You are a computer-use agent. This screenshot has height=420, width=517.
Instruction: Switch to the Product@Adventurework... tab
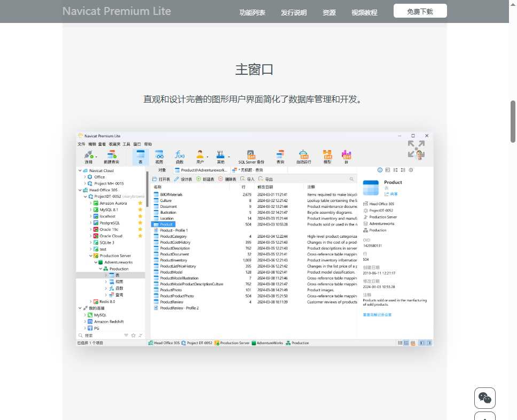[201, 170]
